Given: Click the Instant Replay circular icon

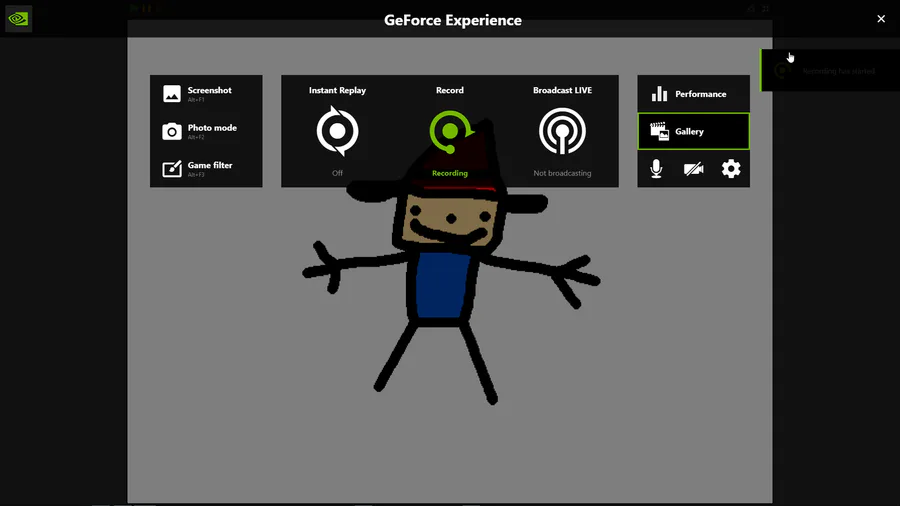Looking at the screenshot, I should (x=338, y=131).
